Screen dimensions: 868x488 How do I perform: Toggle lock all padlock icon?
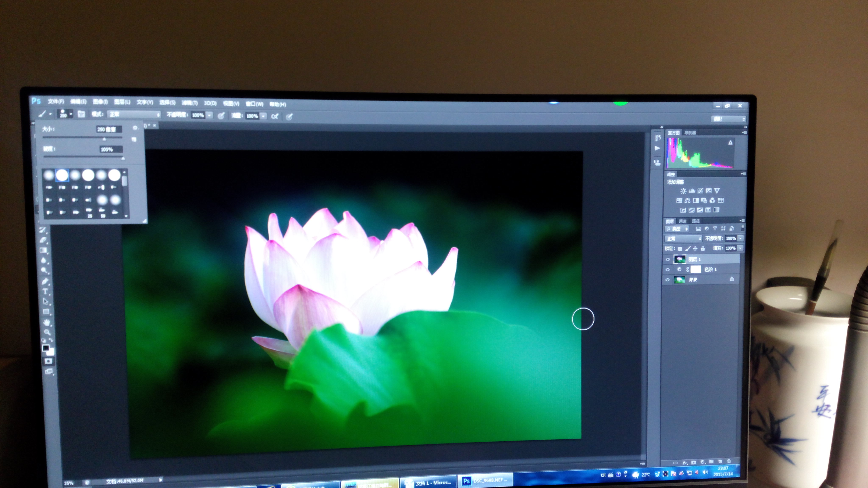click(x=702, y=248)
